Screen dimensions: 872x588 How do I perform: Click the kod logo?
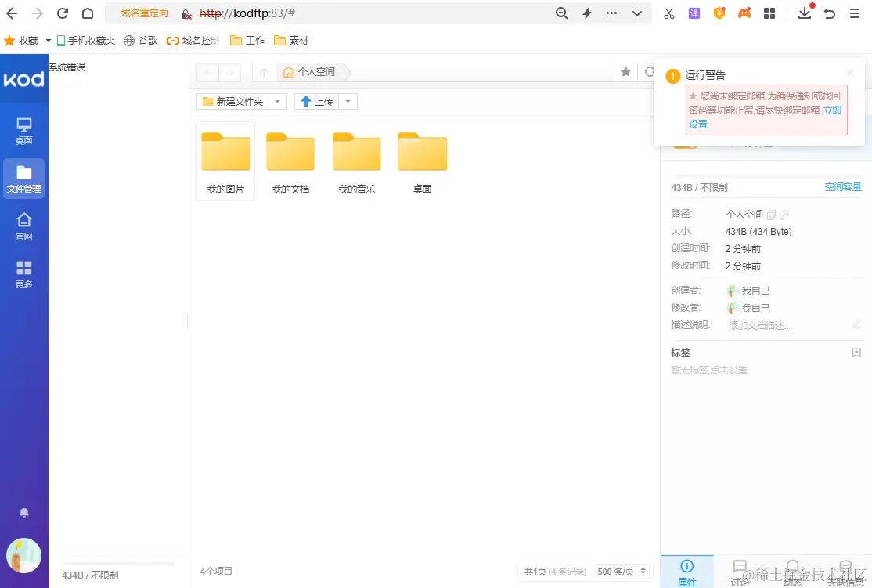click(24, 79)
